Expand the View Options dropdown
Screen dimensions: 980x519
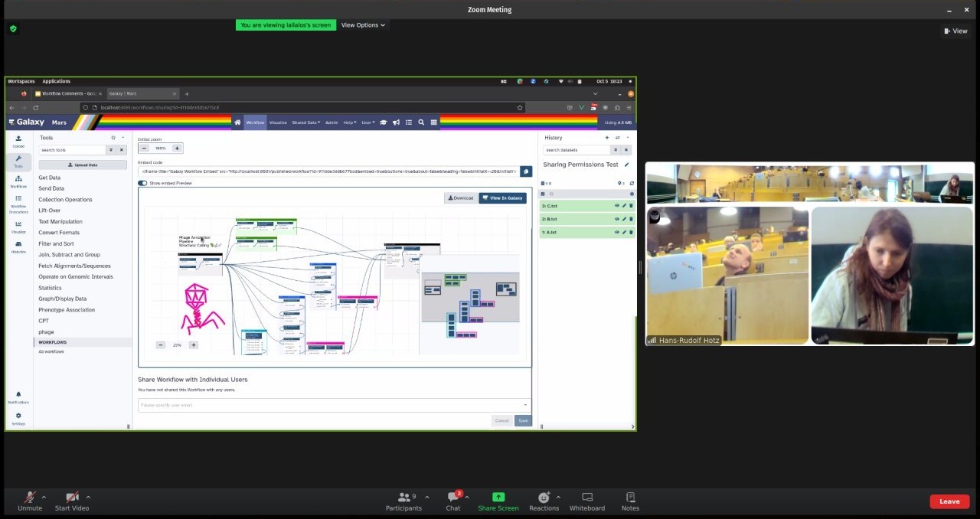[363, 25]
